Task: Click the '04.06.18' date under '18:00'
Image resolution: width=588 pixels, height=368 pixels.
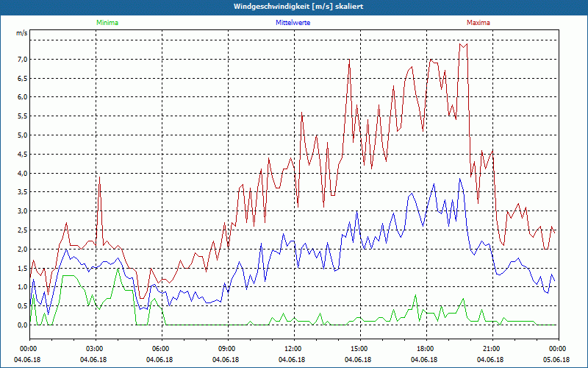Action: pyautogui.click(x=424, y=359)
